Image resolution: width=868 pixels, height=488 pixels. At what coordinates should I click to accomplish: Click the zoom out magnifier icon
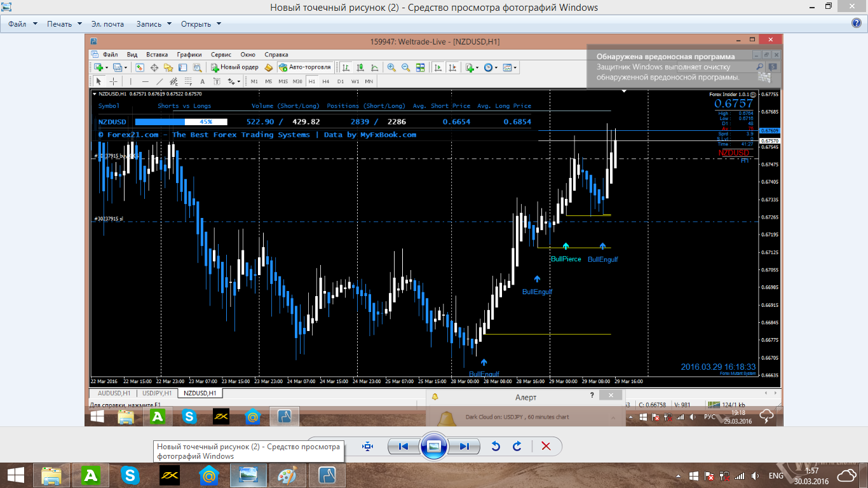[x=405, y=67]
